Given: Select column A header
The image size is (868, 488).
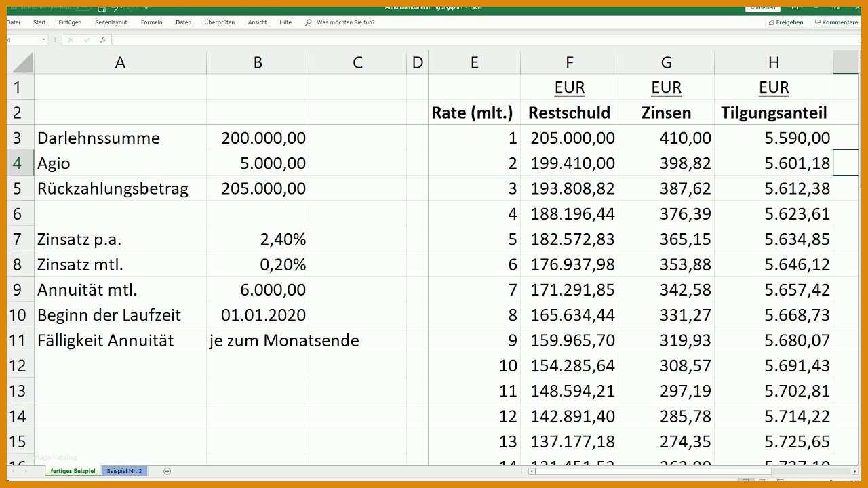Looking at the screenshot, I should coord(120,62).
